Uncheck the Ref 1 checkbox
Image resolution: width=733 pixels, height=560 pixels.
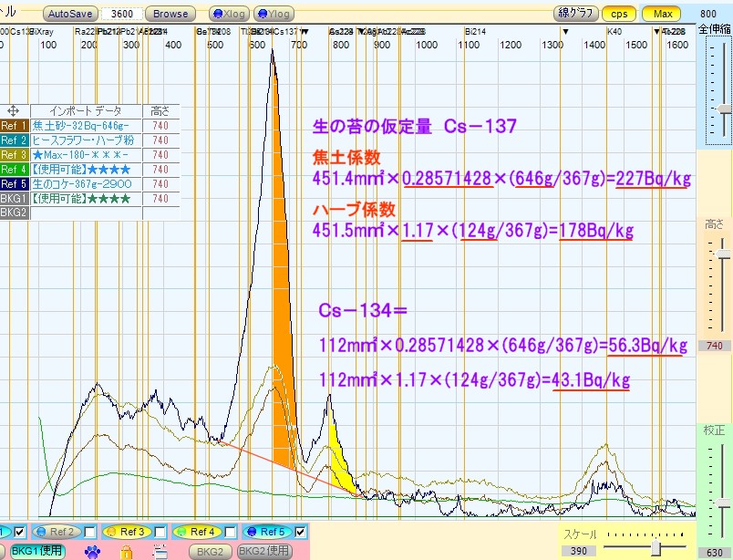[x=20, y=532]
